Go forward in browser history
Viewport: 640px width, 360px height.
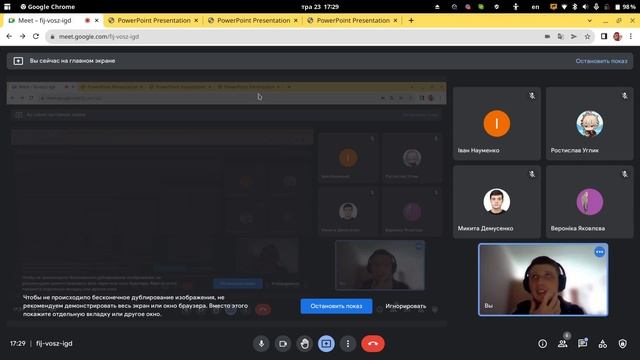tap(22, 36)
